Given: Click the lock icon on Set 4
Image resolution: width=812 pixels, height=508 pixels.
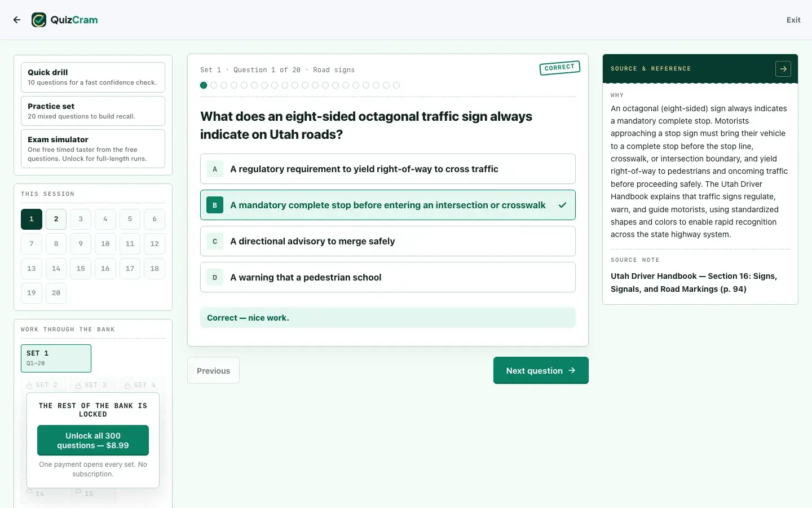Looking at the screenshot, I should tap(127, 386).
